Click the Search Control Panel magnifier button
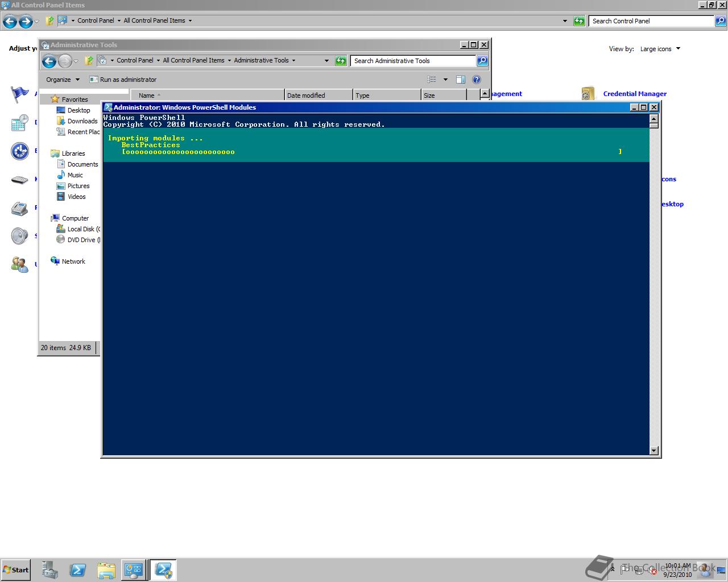Screen dimensions: 728x582 721,21
